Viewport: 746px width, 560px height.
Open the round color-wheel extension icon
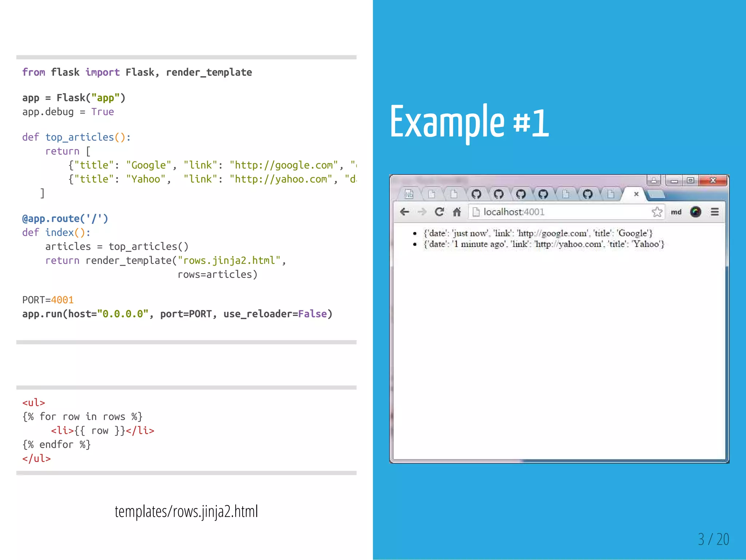695,212
